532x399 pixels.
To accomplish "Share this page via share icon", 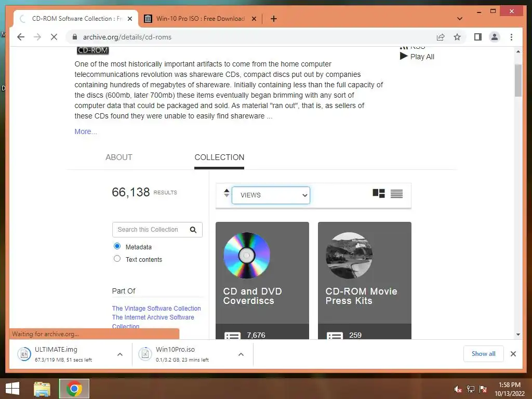I will pyautogui.click(x=441, y=37).
